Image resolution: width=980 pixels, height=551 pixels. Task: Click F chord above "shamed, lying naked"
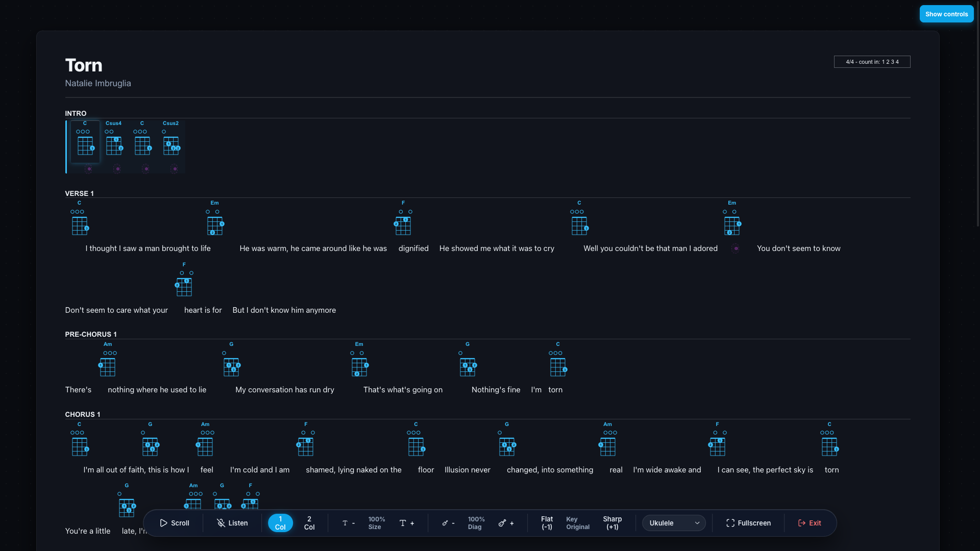click(x=306, y=440)
